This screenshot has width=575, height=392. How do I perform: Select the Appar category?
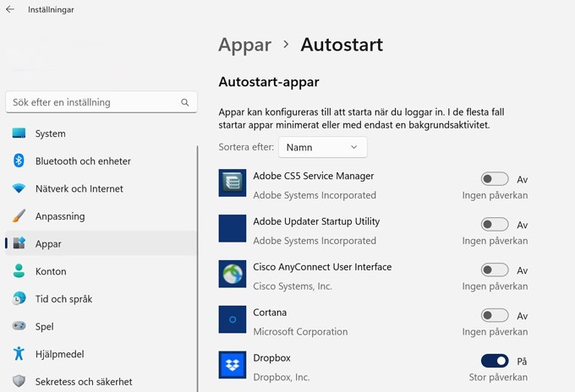coord(101,243)
